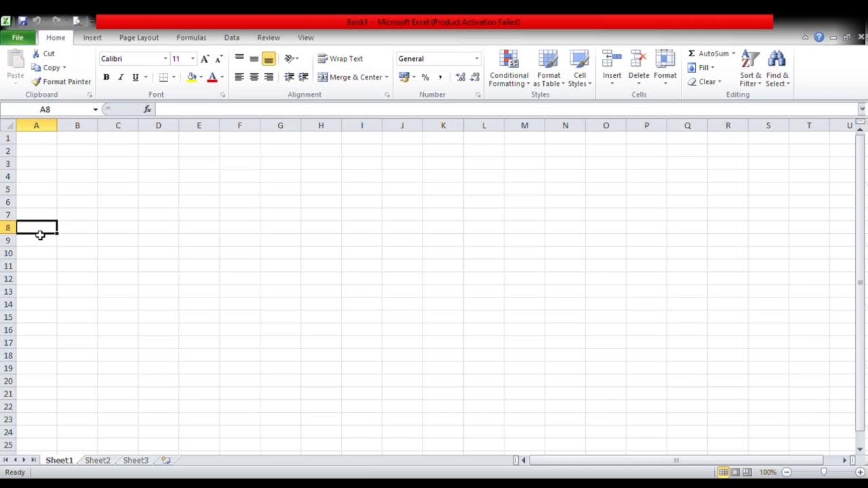Open the Sheet2 worksheet tab
The height and width of the screenshot is (488, 868).
(97, 460)
